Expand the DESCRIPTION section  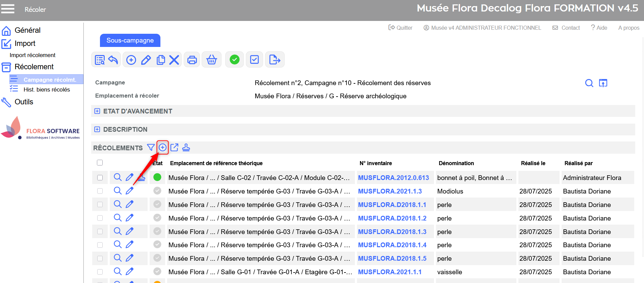tap(97, 129)
